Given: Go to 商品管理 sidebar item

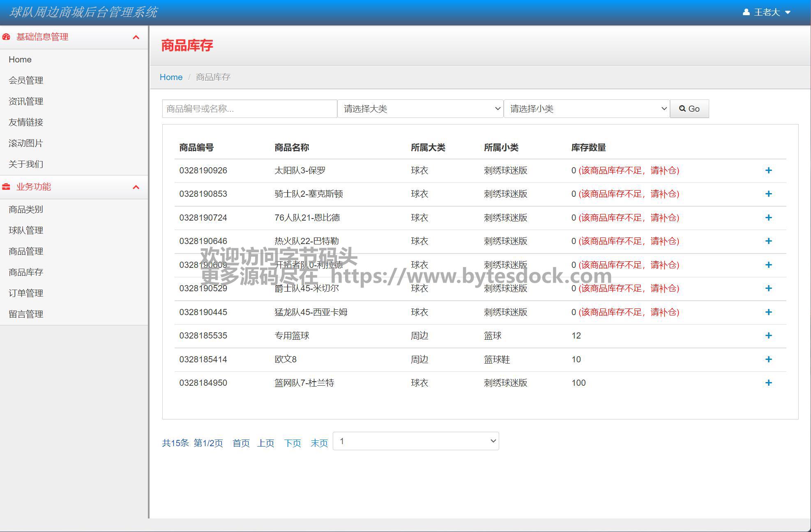Looking at the screenshot, I should click(x=26, y=251).
